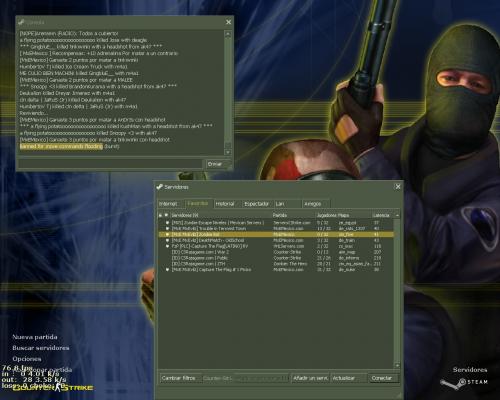Viewport: 500px width, 400px height.
Task: Click the Cambiar filtros button
Action: click(180, 378)
